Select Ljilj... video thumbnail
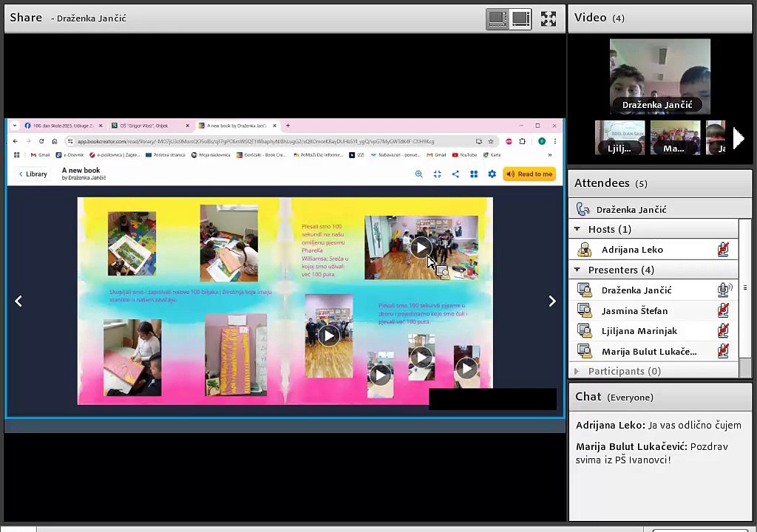Screen dimensions: 757x532 620,137
